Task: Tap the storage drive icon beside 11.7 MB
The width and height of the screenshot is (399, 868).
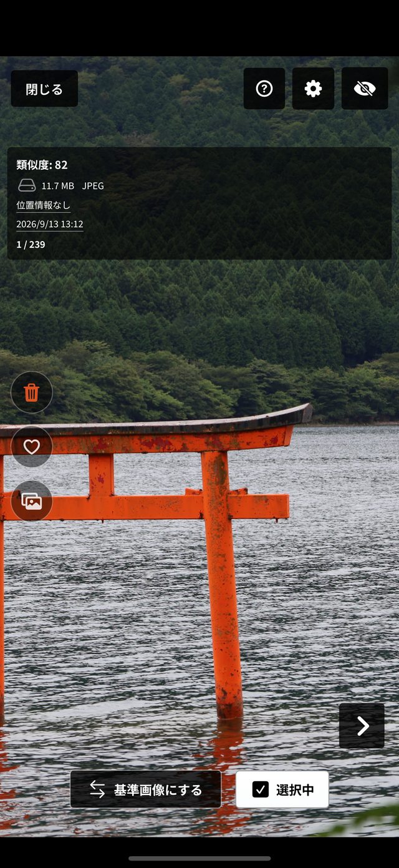Action: (x=27, y=185)
